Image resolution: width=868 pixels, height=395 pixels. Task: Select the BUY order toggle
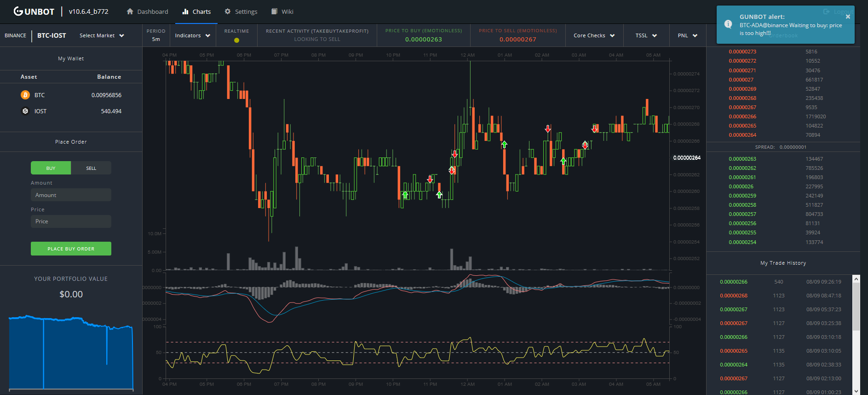(x=51, y=168)
